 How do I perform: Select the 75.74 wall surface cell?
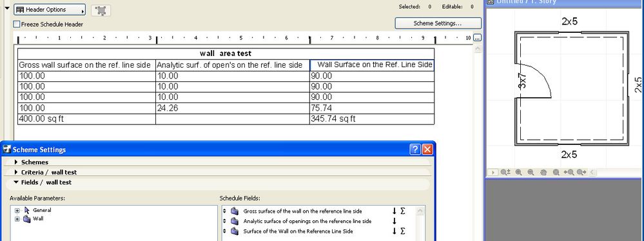pos(372,108)
